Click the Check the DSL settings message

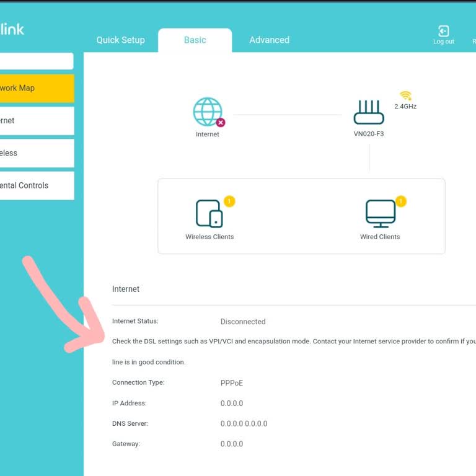tap(294, 342)
